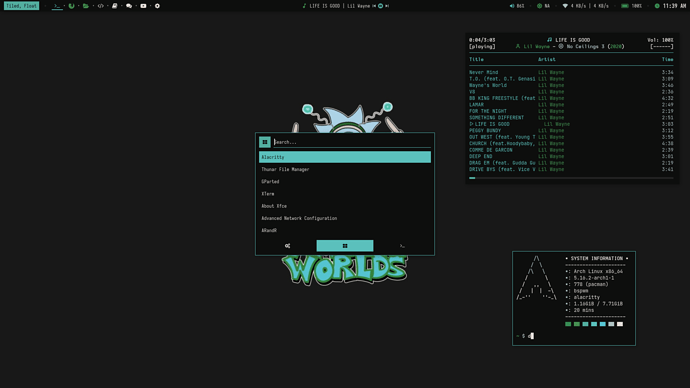Select track LAMAR in playlist
The height and width of the screenshot is (388, 690).
(571, 105)
